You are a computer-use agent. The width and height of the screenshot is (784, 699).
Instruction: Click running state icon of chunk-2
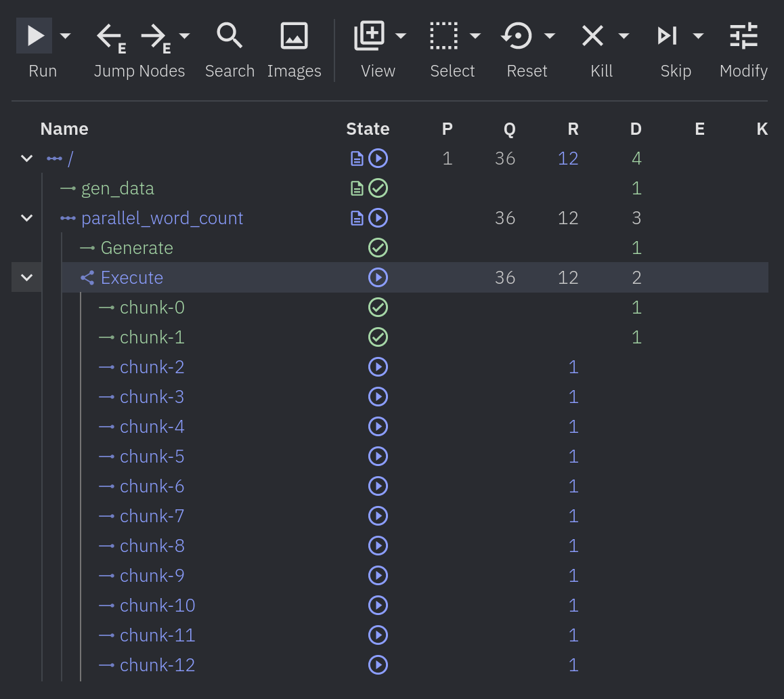[x=378, y=367]
